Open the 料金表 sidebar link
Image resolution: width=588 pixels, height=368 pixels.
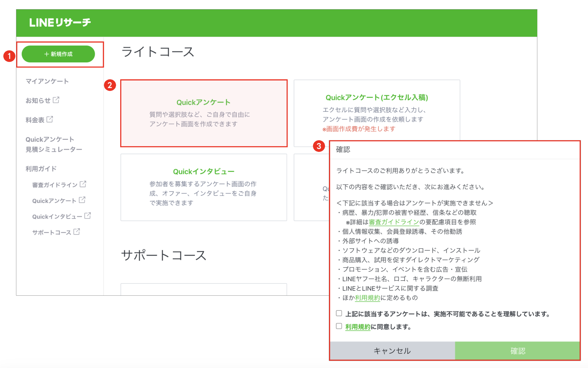(35, 120)
